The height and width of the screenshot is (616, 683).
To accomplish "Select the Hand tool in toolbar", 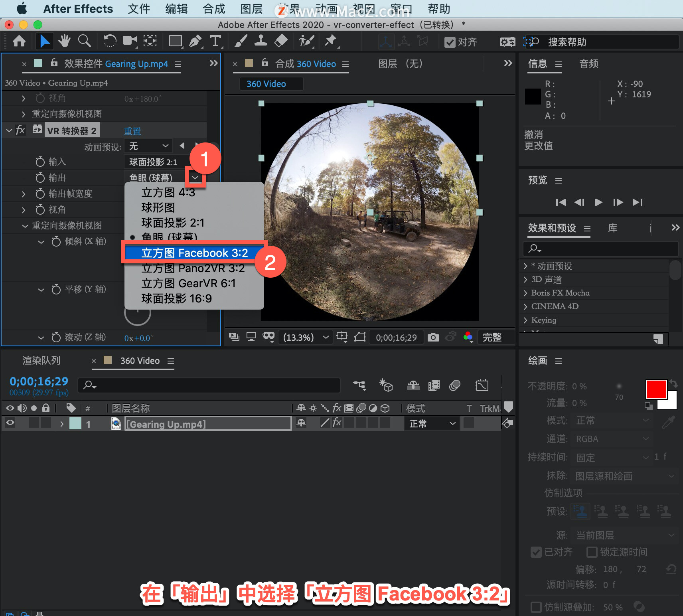I will [64, 41].
